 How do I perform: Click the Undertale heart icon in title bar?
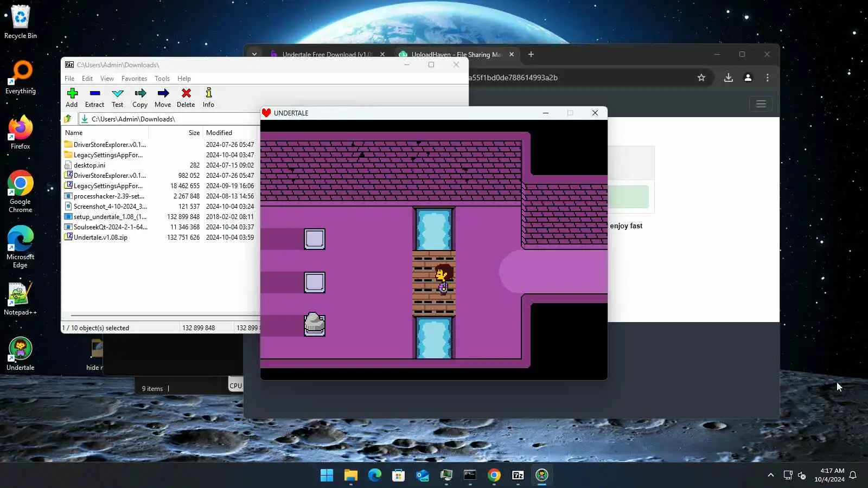tap(266, 113)
